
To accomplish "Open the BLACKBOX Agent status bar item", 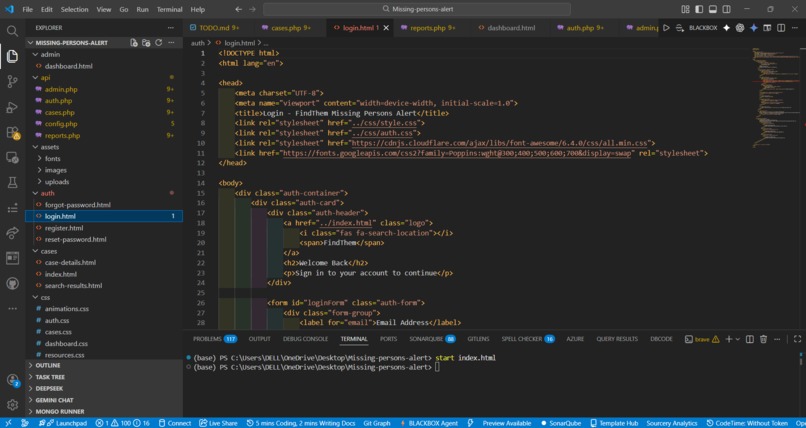I will [428, 423].
